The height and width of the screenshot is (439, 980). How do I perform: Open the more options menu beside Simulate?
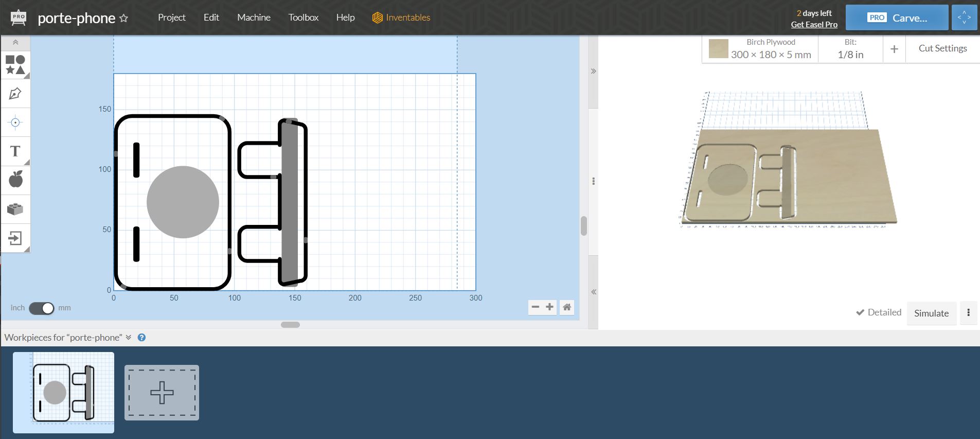pos(968,313)
